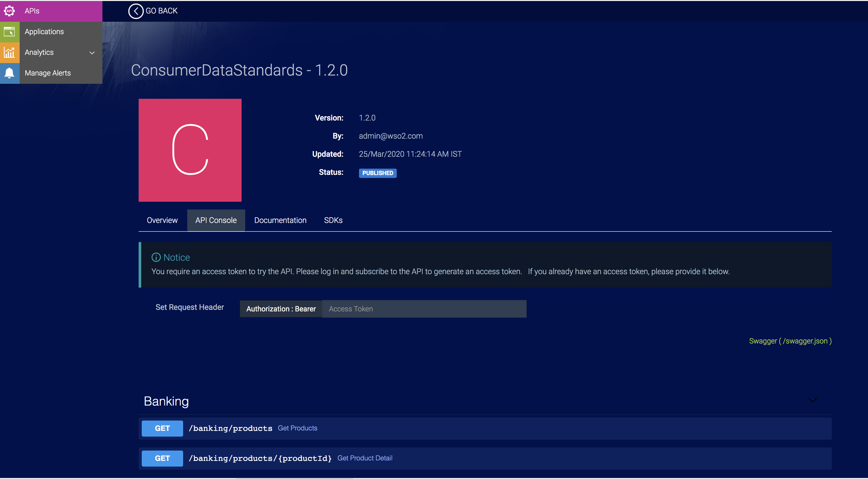Switch to the Documentation tab
The height and width of the screenshot is (479, 868).
(x=280, y=220)
